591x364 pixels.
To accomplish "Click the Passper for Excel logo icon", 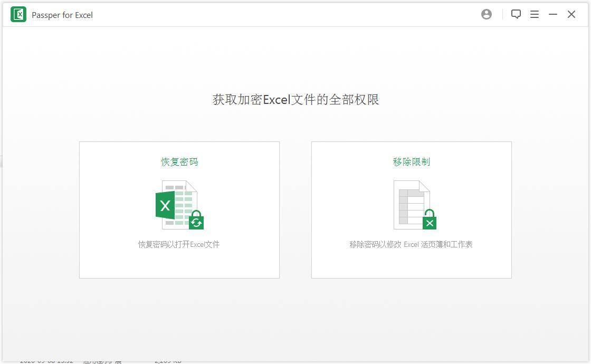I will [x=18, y=14].
